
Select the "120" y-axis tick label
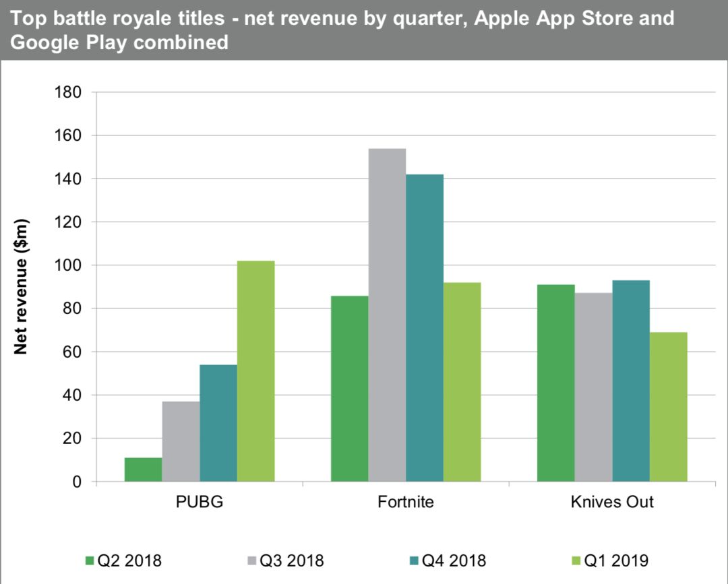[x=68, y=222]
